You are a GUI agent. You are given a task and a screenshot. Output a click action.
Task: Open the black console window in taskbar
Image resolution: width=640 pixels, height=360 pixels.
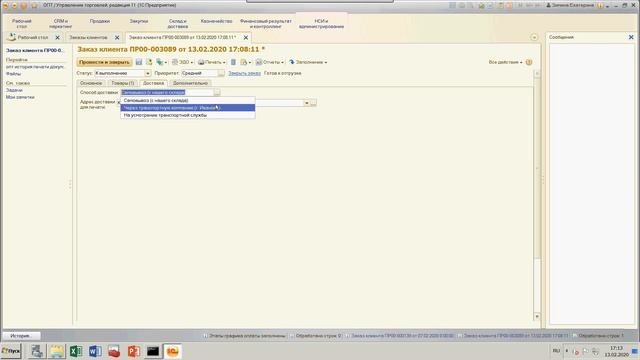tap(153, 351)
